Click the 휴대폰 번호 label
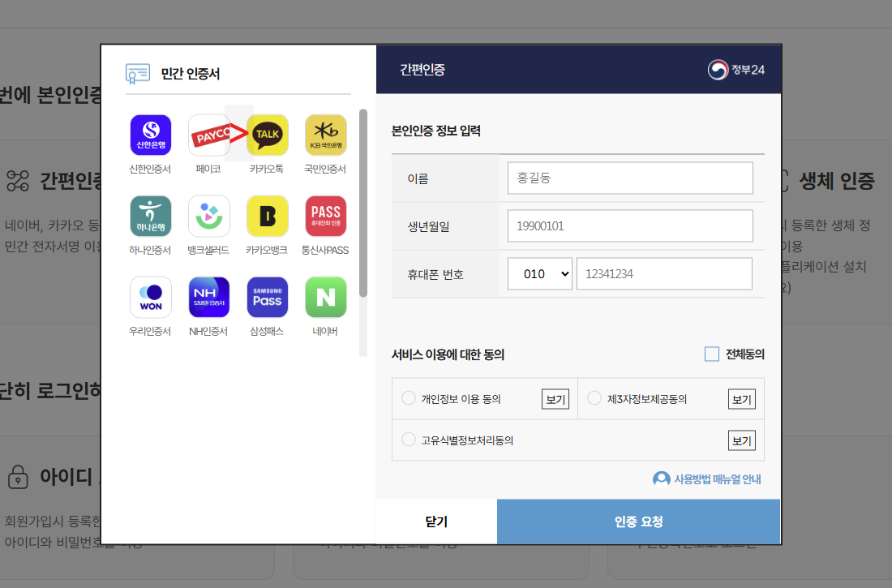The height and width of the screenshot is (588, 892). (x=435, y=274)
